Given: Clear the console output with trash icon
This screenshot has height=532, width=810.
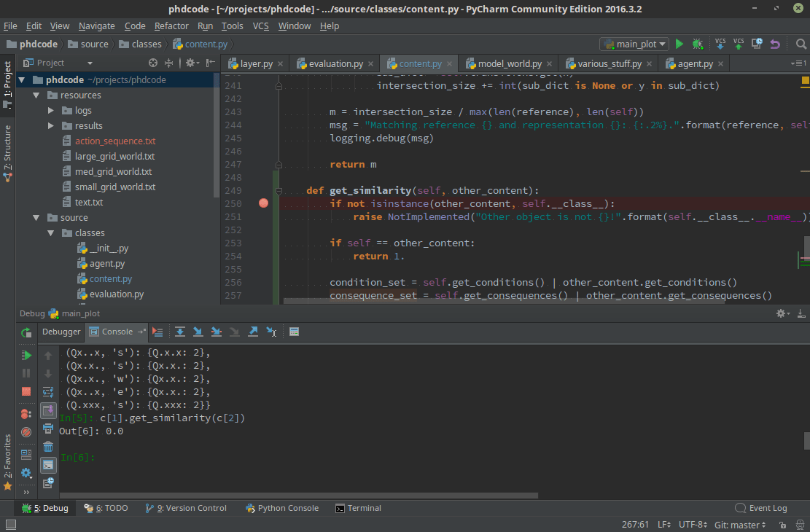Looking at the screenshot, I should [x=48, y=447].
